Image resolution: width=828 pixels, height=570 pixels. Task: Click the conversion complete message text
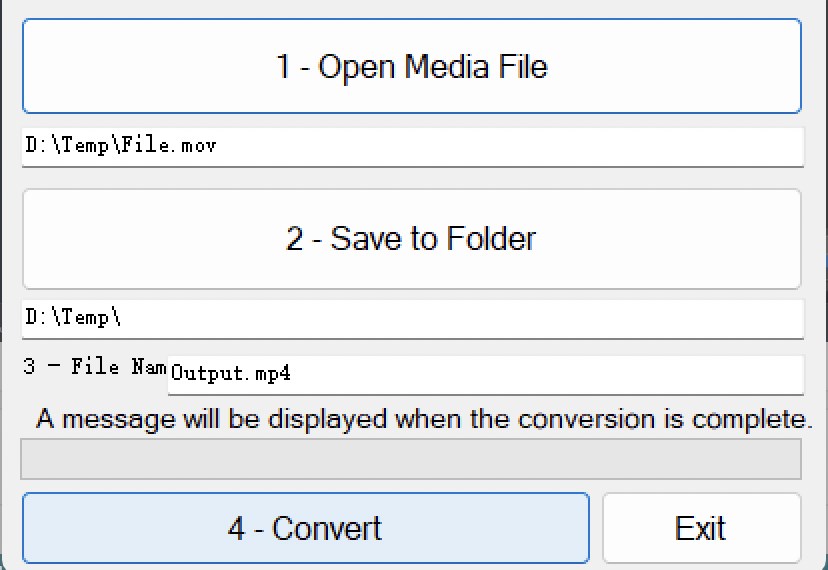(x=424, y=418)
